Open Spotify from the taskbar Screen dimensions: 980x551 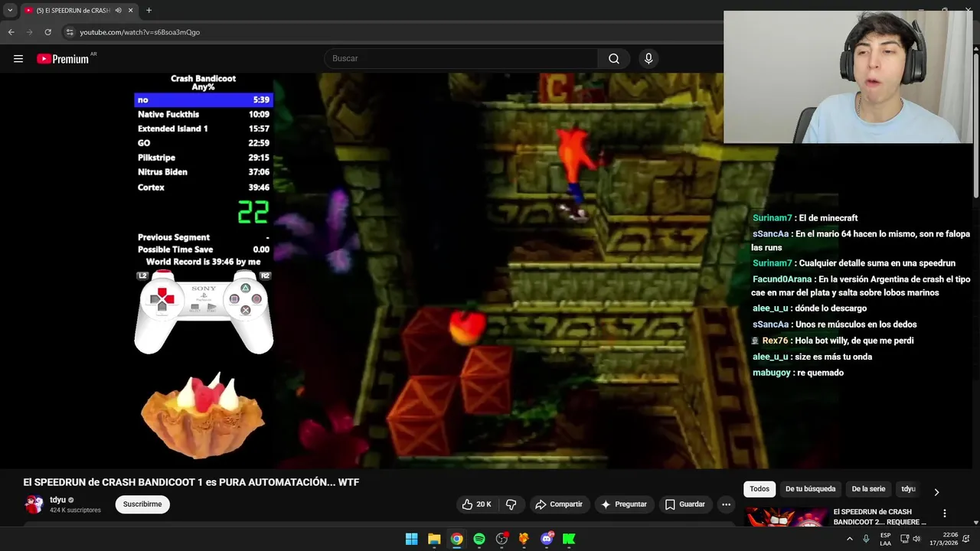[479, 539]
